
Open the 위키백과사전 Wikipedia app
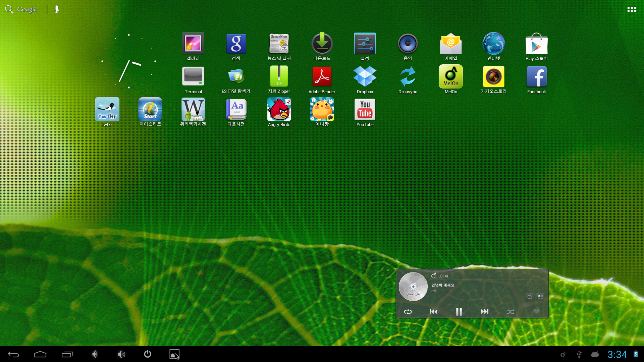(x=193, y=112)
